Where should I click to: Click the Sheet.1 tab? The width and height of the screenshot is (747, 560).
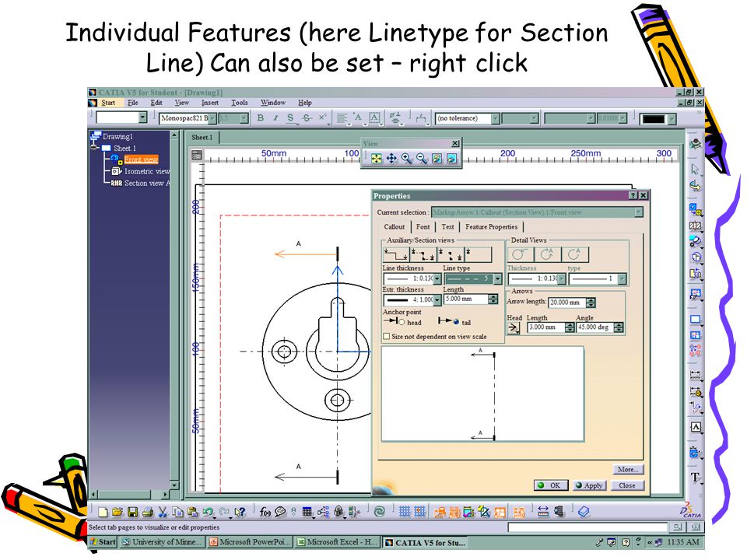tap(202, 137)
